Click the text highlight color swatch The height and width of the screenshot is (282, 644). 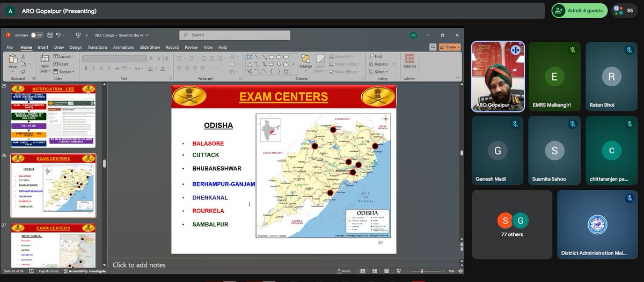[x=150, y=68]
